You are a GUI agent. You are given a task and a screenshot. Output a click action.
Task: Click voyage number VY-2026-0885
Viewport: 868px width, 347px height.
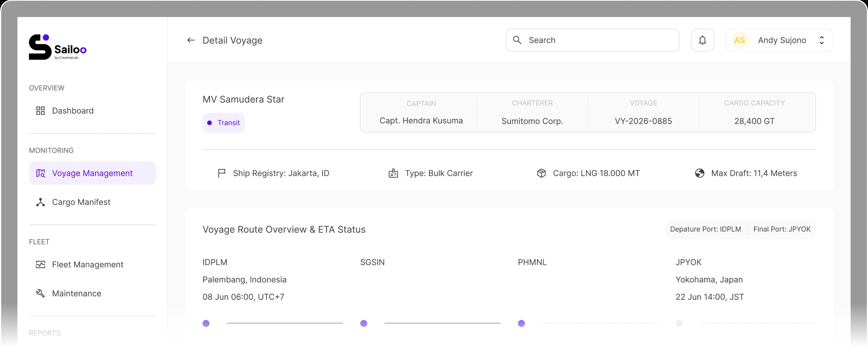point(643,121)
